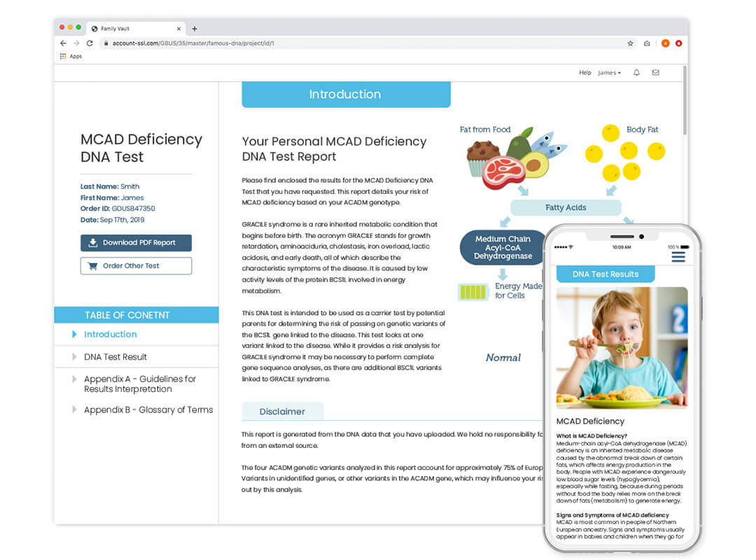Image resolution: width=756 pixels, height=560 pixels.
Task: Click Signs and Symptoms of MCAD deficiency subheading
Action: point(612,515)
